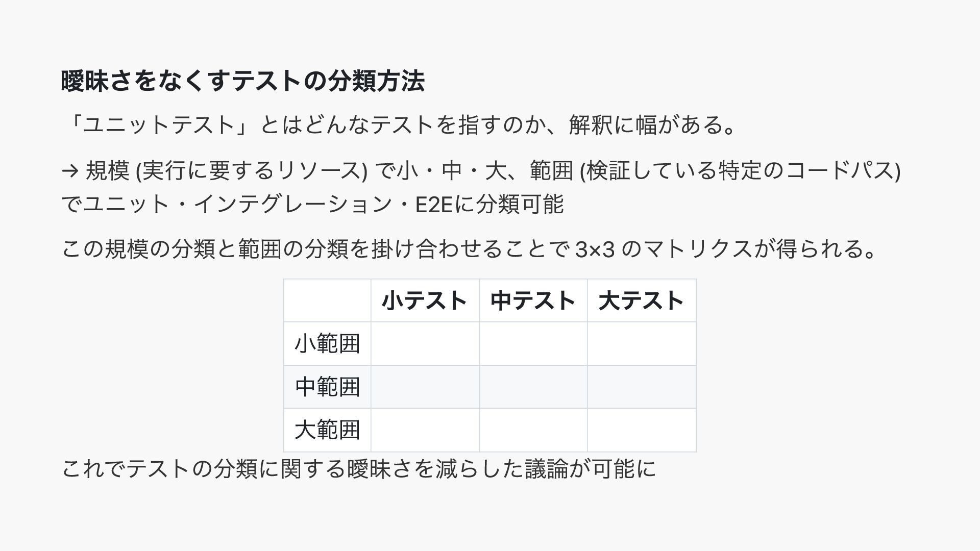Click the empty cell for 中範囲 and 小テスト
980x551 pixels.
point(425,387)
